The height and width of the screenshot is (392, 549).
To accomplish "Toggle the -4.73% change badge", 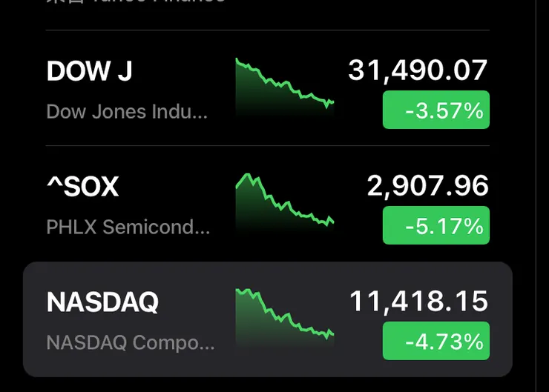I will (x=436, y=341).
